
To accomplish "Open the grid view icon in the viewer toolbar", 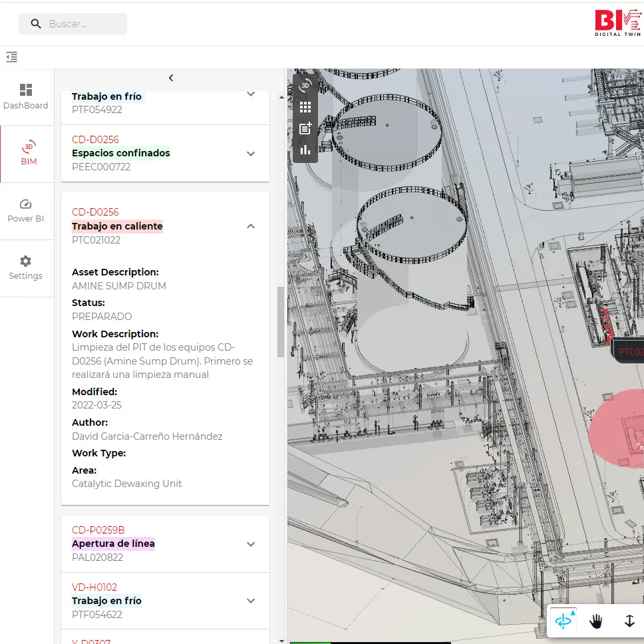I will 305,106.
